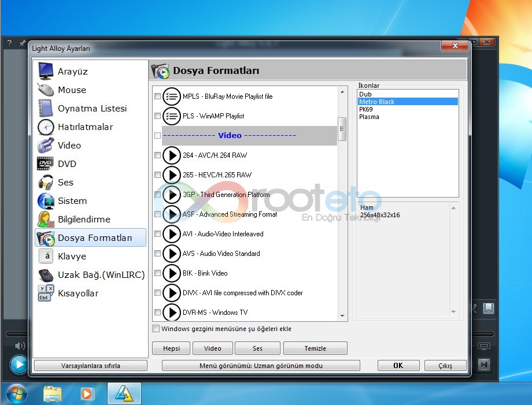The image size is (532, 405).
Task: Go to Kısayollar settings page
Action: pos(91,293)
